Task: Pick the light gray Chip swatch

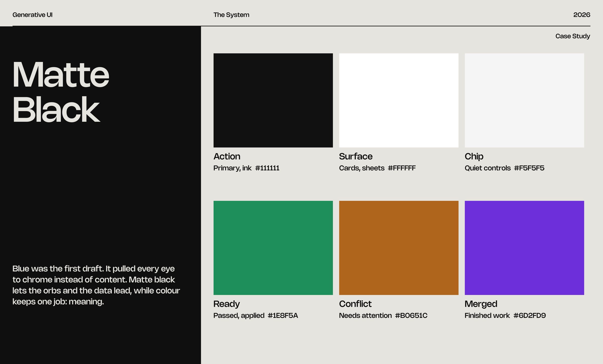Action: [524, 100]
